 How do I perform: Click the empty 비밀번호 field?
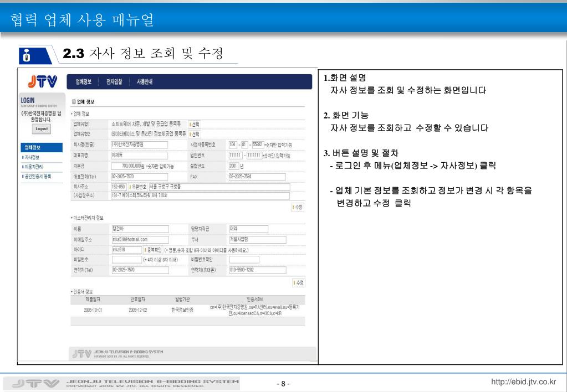[x=127, y=260]
